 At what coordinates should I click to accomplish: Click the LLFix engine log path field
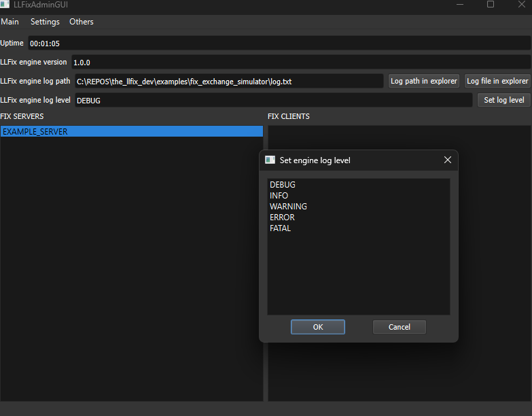pyautogui.click(x=229, y=81)
